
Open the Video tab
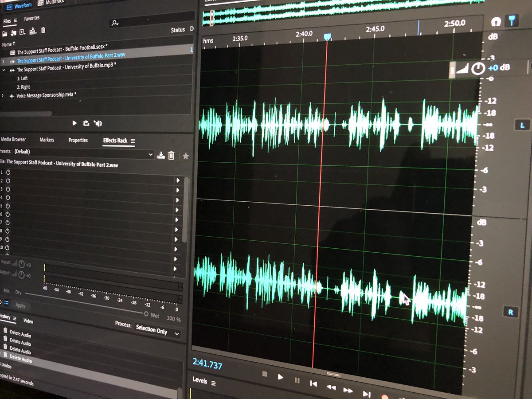pyautogui.click(x=28, y=321)
